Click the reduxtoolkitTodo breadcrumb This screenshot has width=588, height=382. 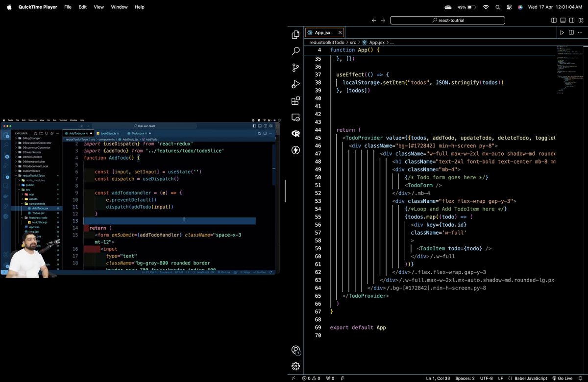(328, 43)
